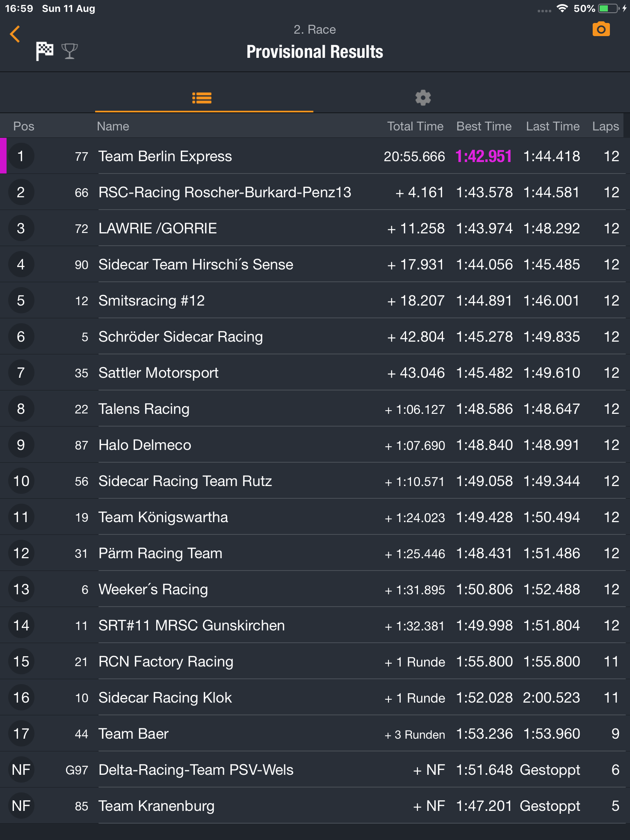Open the trophy standings icon
630x840 pixels.
[69, 51]
